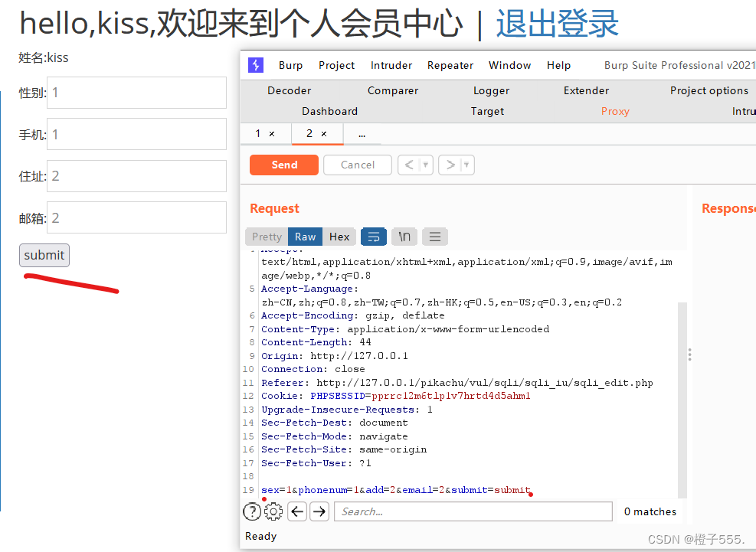This screenshot has width=756, height=552.
Task: Open search settings gear icon
Action: [x=273, y=511]
